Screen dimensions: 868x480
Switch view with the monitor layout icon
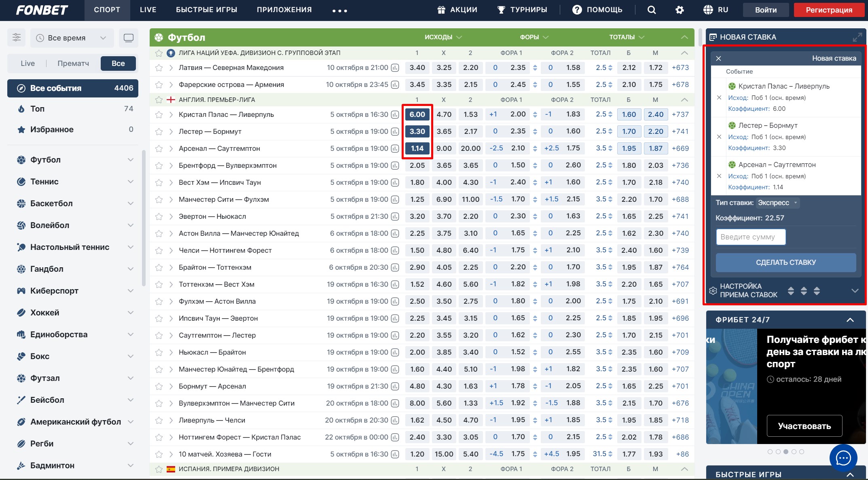pos(129,38)
